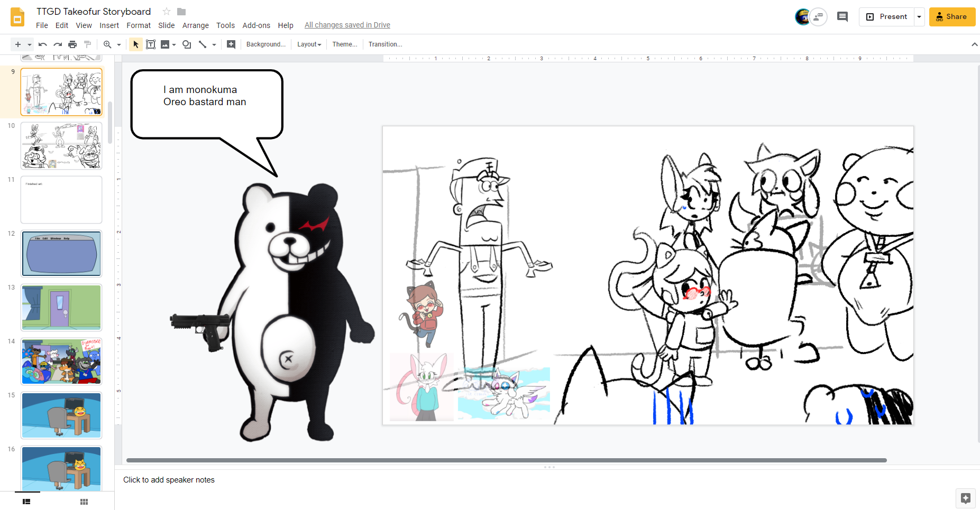Click the redo arrow in toolbar
980x510 pixels.
(58, 44)
